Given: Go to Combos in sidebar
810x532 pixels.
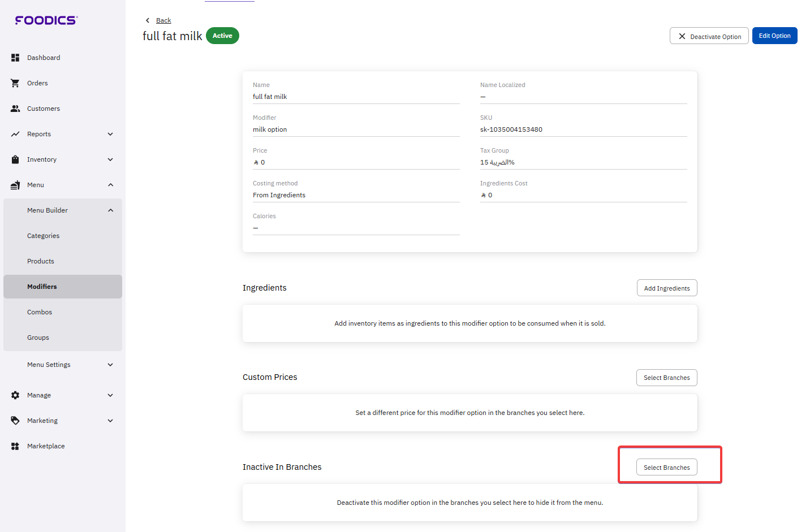Looking at the screenshot, I should pyautogui.click(x=40, y=312).
